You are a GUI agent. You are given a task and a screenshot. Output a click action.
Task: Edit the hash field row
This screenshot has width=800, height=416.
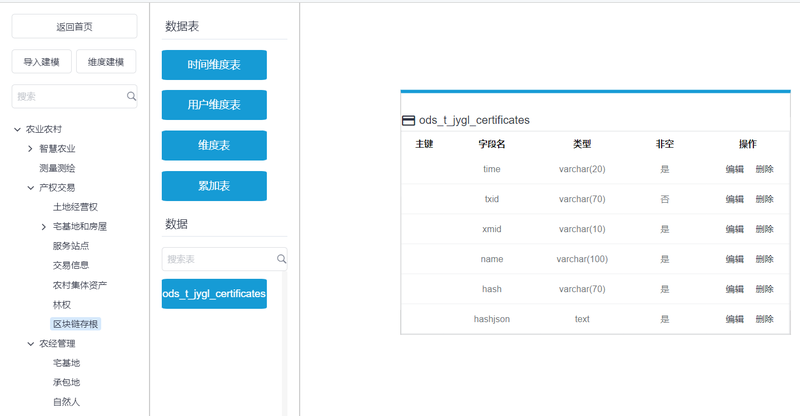click(735, 289)
